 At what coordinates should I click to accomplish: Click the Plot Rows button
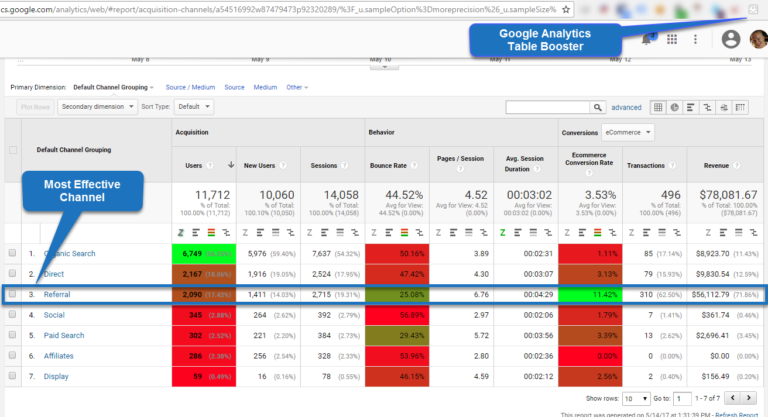[35, 107]
